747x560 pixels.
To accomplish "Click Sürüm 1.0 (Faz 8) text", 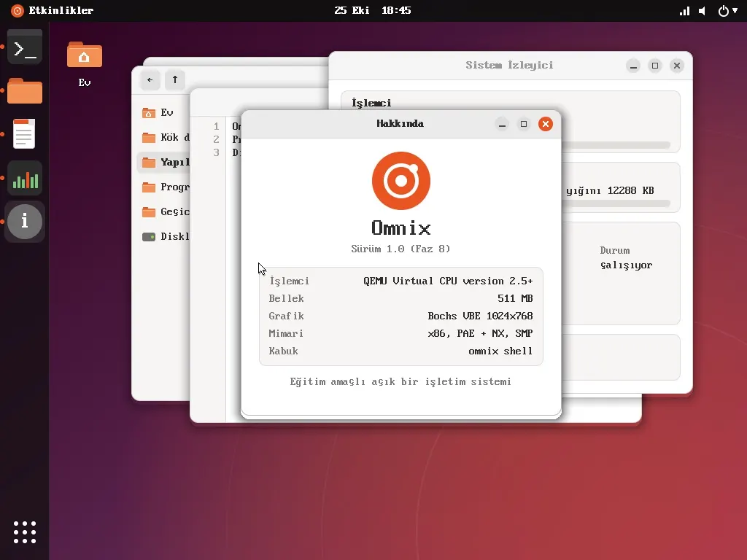I will point(400,249).
